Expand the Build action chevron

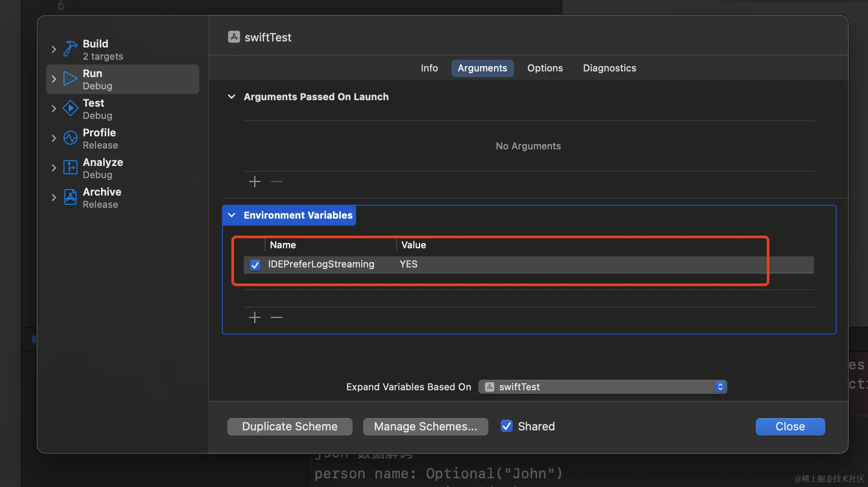coord(54,49)
